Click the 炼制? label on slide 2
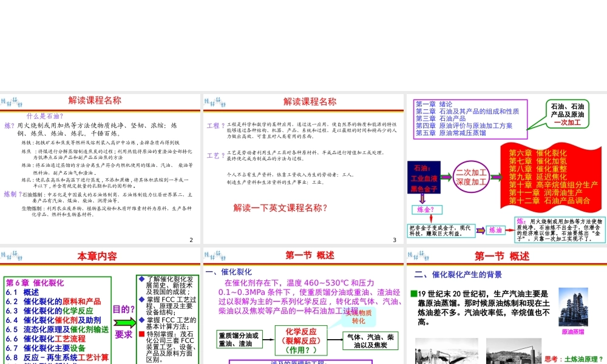This screenshot has height=364, width=607. tap(13, 194)
